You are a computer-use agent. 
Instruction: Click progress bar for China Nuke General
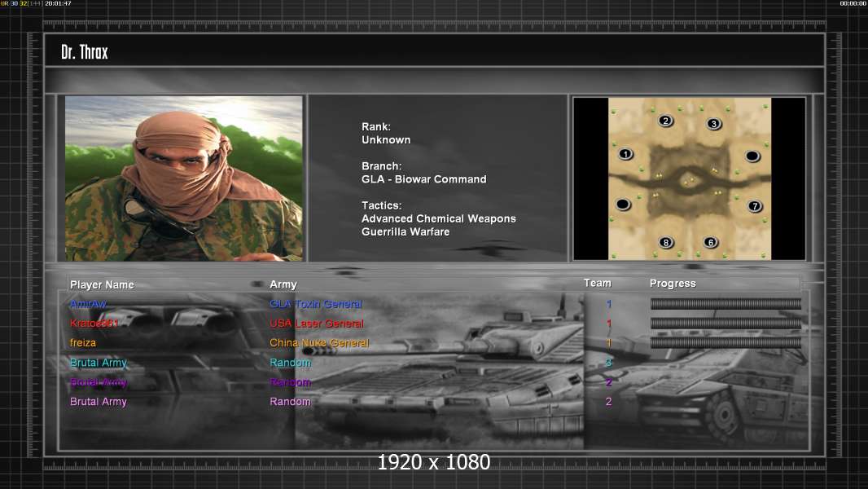point(726,343)
